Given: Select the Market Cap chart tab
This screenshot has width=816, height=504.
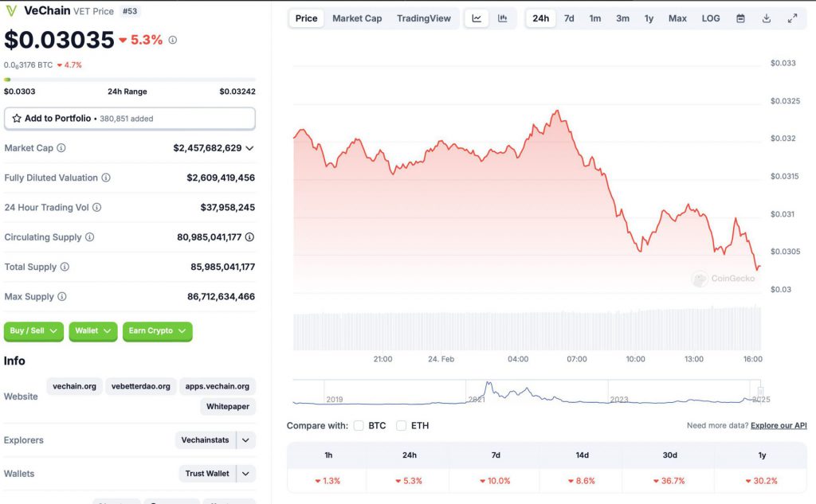Looking at the screenshot, I should coord(357,18).
